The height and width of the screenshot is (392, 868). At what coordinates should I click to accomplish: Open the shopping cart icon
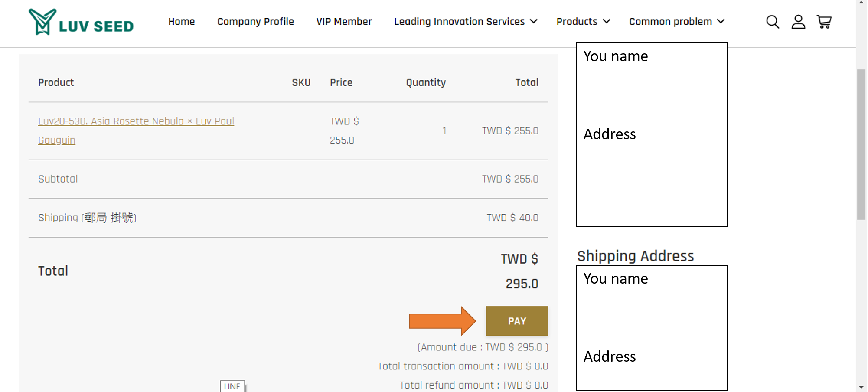(x=824, y=22)
